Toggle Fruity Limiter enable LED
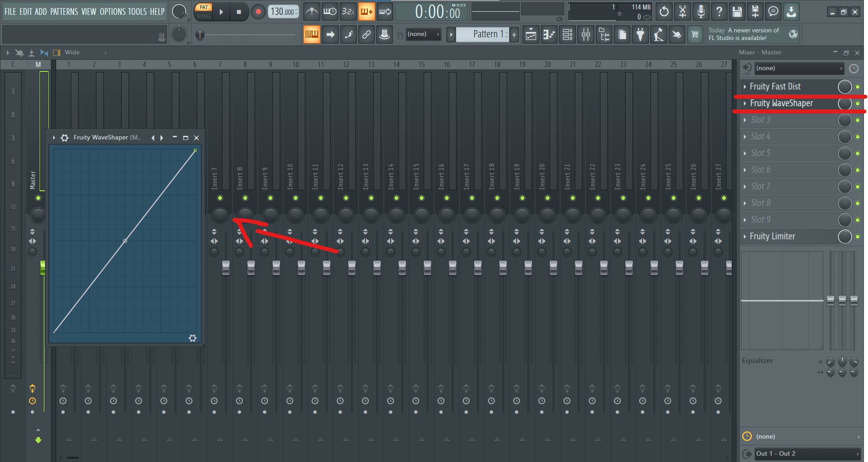The width and height of the screenshot is (868, 462). click(x=858, y=237)
